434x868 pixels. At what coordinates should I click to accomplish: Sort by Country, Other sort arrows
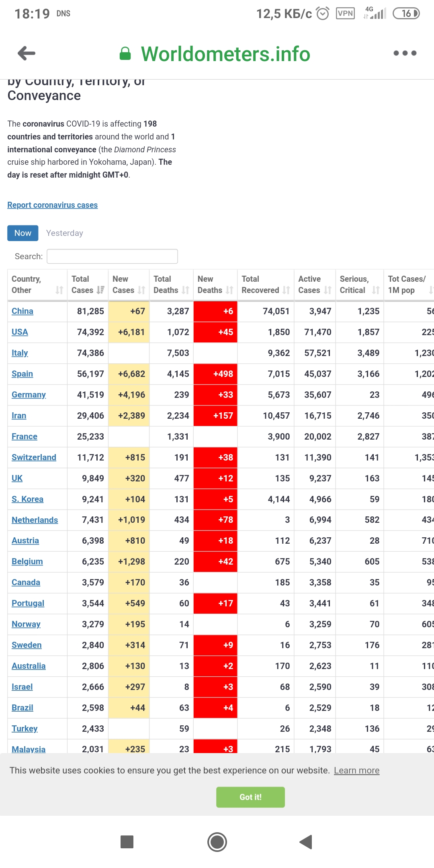click(59, 290)
